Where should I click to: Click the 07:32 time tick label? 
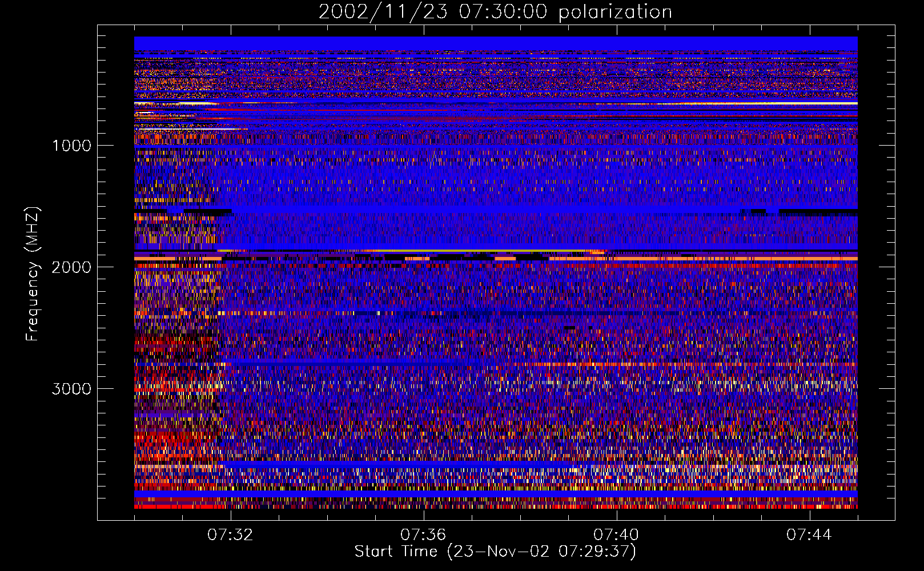[230, 535]
